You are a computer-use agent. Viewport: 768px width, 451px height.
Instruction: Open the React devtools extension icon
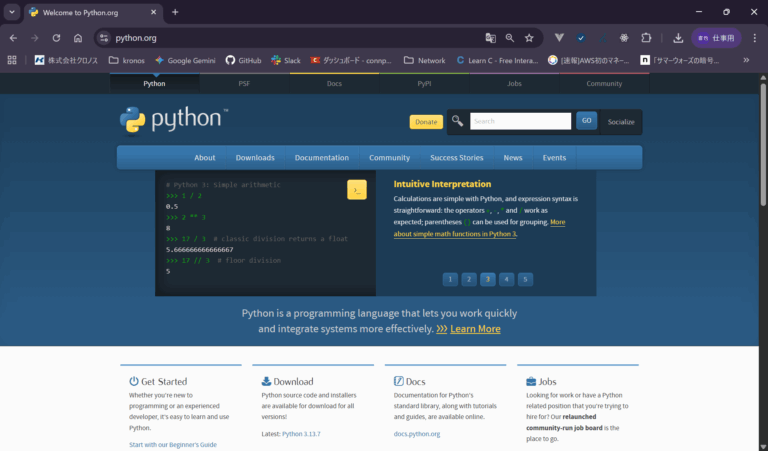(624, 38)
